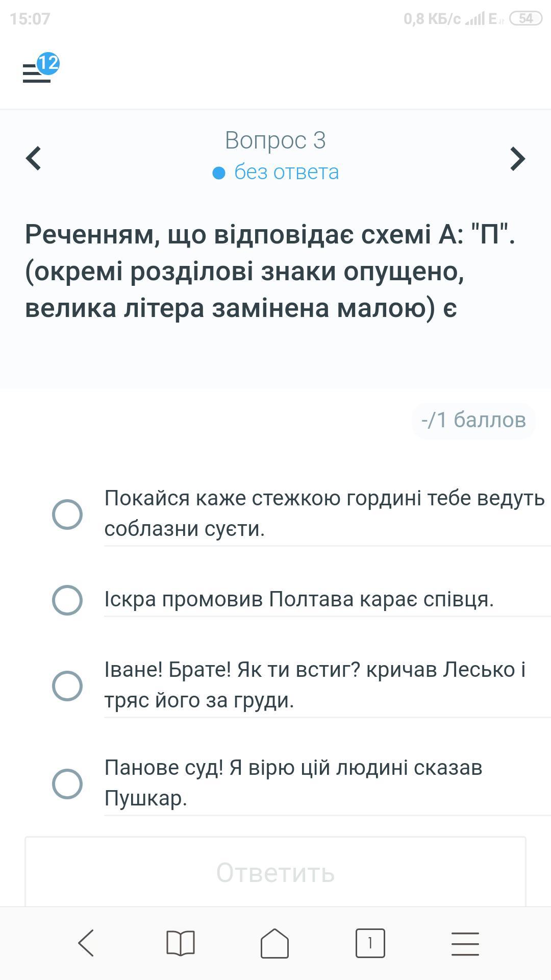This screenshot has height=980, width=551.
Task: Open browser tabs counter icon
Action: click(370, 943)
